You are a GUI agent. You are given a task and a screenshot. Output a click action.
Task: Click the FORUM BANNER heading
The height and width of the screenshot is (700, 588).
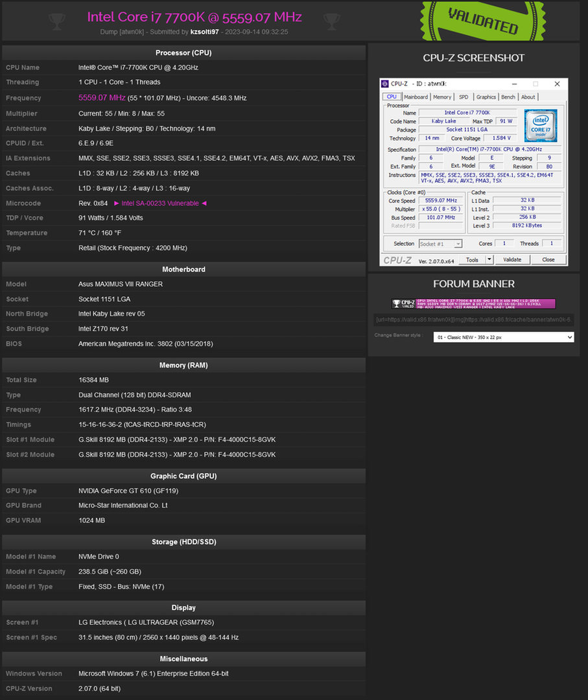pos(474,284)
